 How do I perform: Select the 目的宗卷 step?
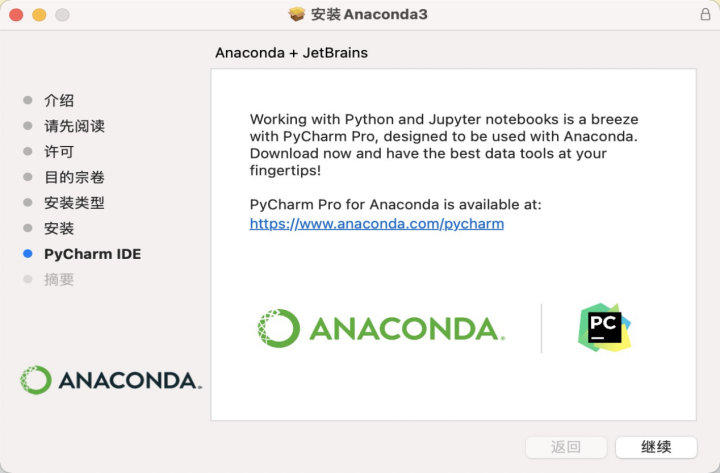(74, 177)
